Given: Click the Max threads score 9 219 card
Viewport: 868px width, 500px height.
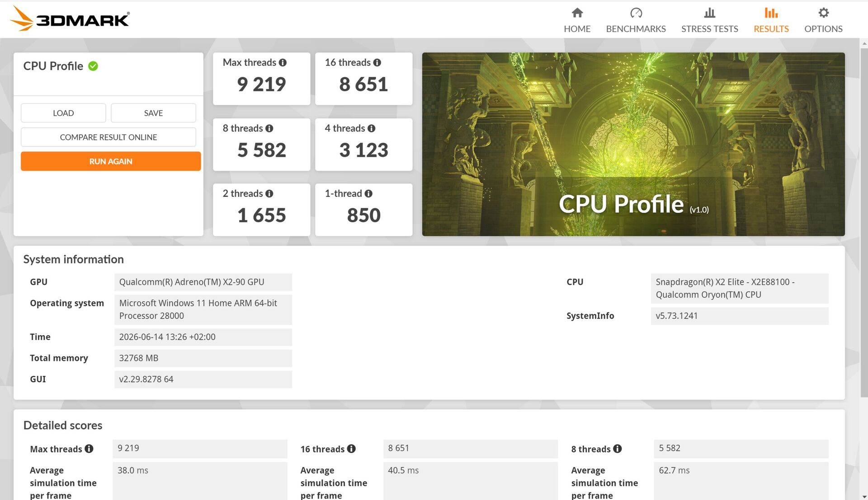Looking at the screenshot, I should (x=261, y=79).
